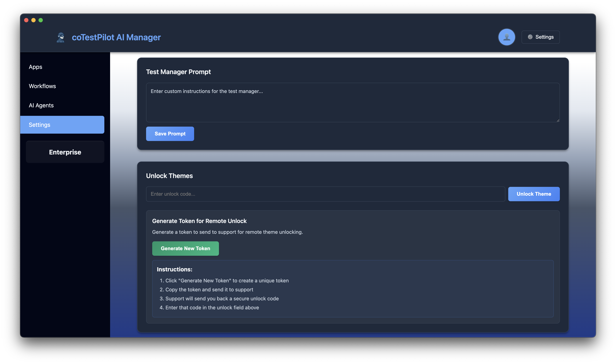This screenshot has width=616, height=364.
Task: Minimize the window with the yellow button
Action: (33, 20)
